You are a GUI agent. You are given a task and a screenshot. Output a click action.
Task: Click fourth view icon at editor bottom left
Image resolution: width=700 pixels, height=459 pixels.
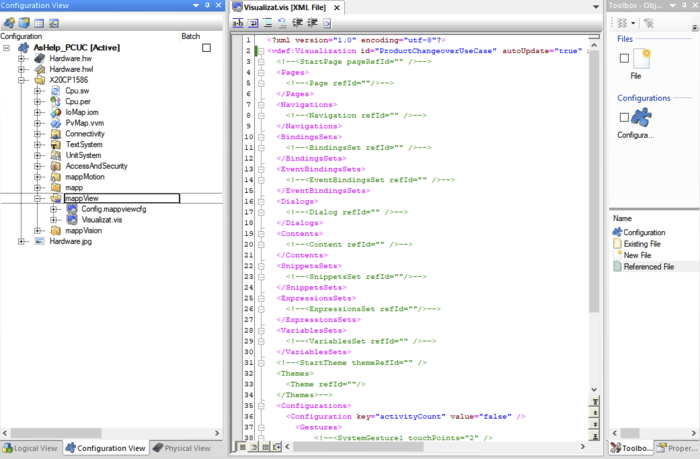[277, 446]
